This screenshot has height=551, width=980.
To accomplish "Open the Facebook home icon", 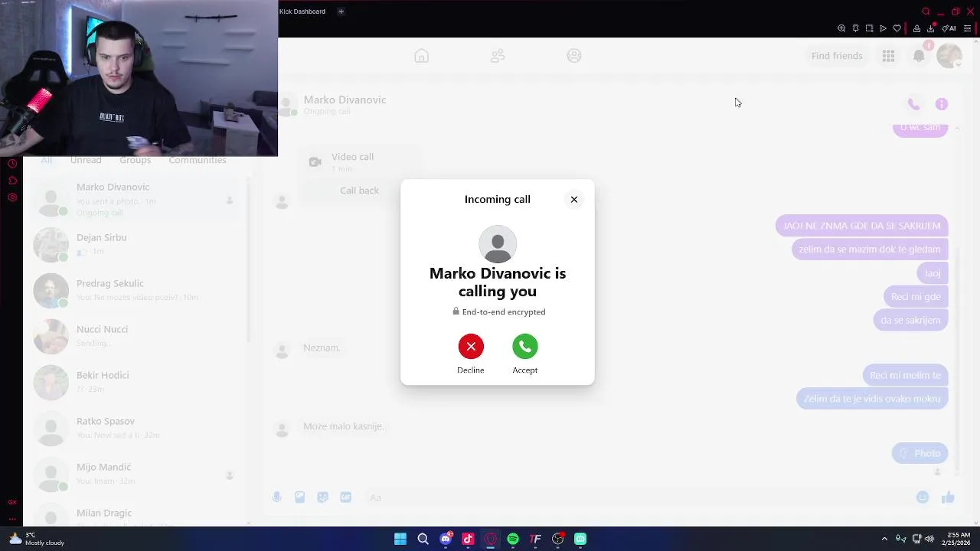I will 421,56.
